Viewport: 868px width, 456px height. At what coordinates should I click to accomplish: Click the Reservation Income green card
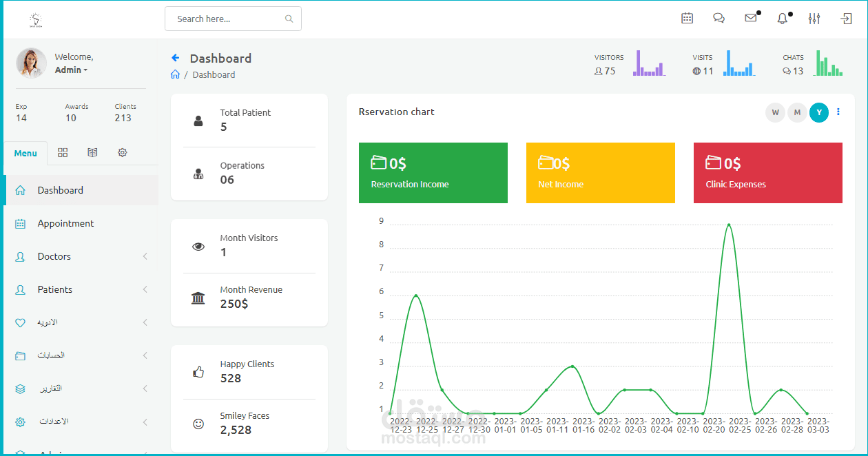click(x=433, y=173)
